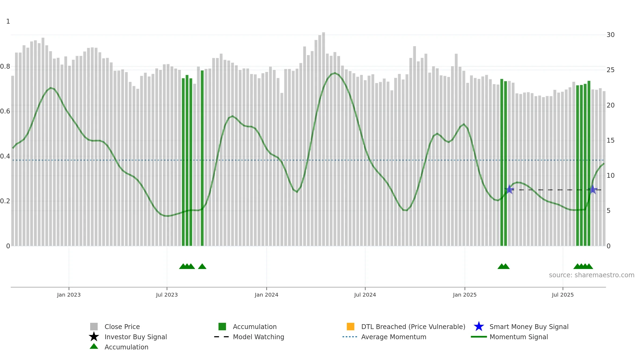644x362 pixels.
Task: Click the accumulation triangle cluster after Jul 2025
Action: [583, 266]
